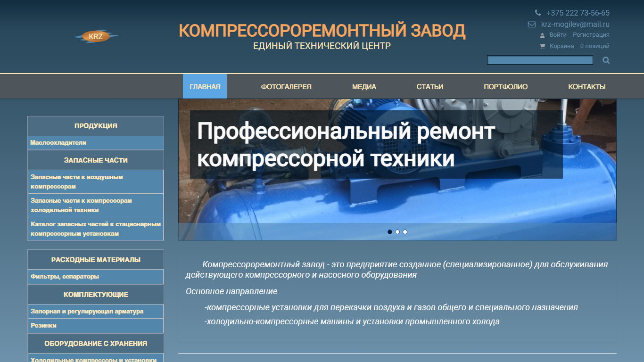Open the ПРОДУКЦИЯ sidebar heading
Screen dimensions: 644x362
96,126
